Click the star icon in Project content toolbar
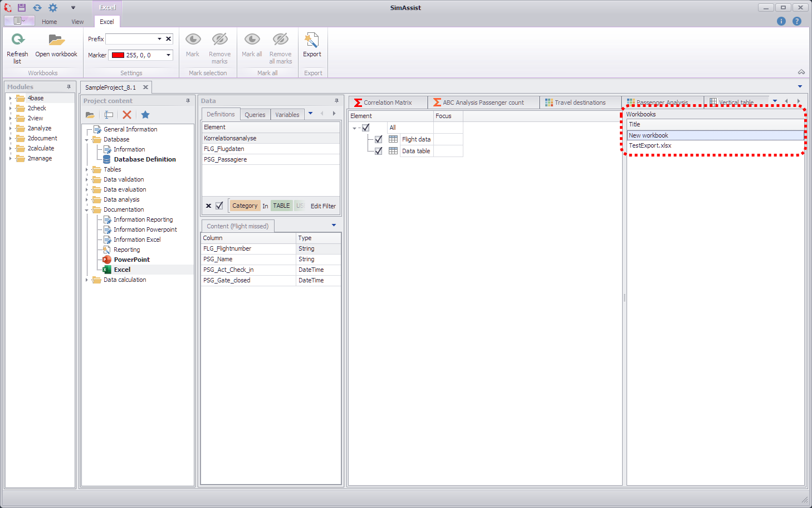The image size is (812, 508). 145,114
